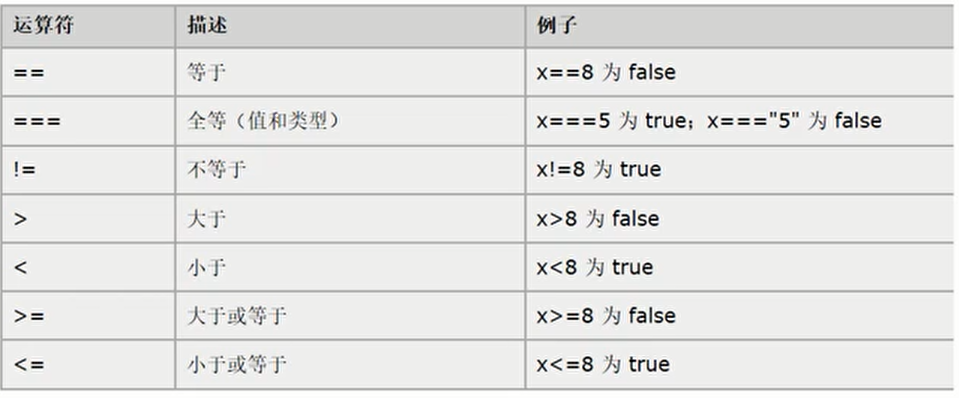Click the 不等于 description cell

(x=350, y=170)
